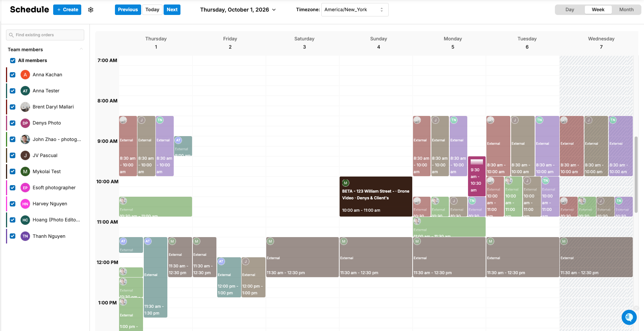644x331 pixels.
Task: Toggle Brent Daryl Mallari's checkbox
Action: pyautogui.click(x=13, y=107)
